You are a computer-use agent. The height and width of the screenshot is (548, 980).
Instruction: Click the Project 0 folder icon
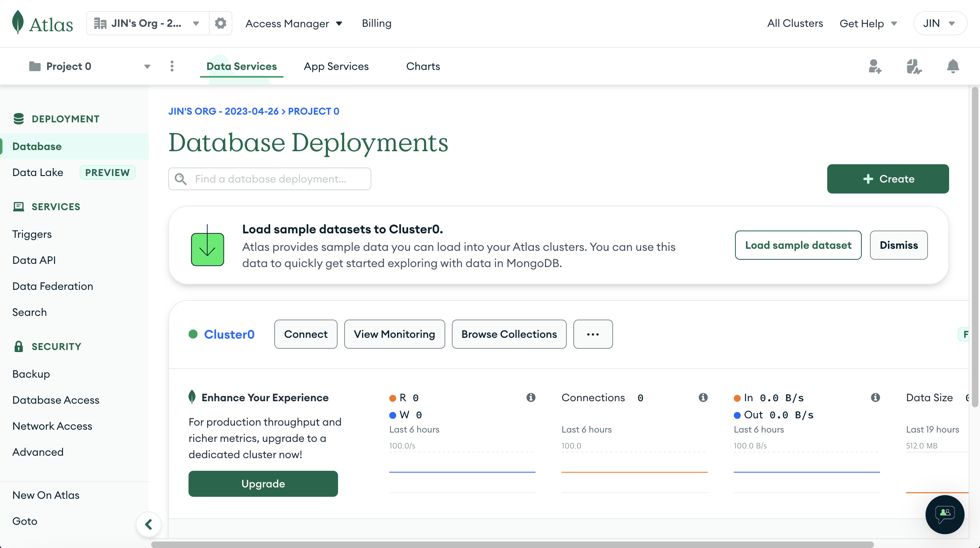pos(35,66)
